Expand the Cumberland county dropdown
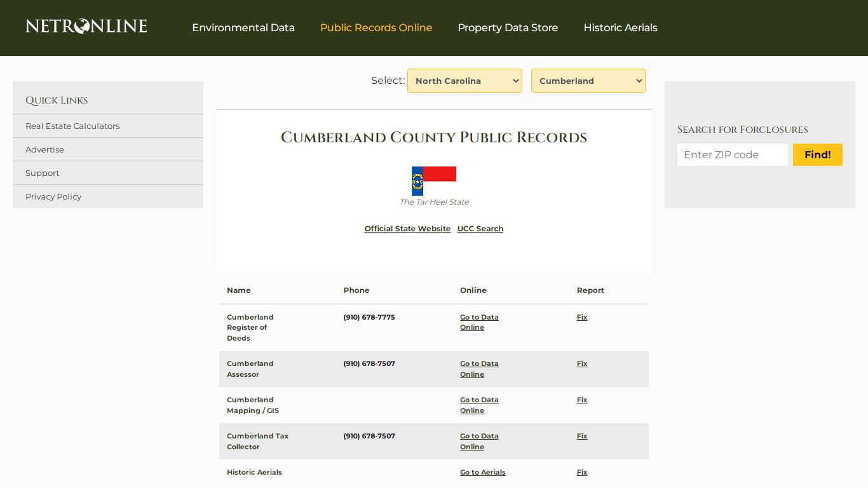The width and height of the screenshot is (868, 488). point(588,81)
